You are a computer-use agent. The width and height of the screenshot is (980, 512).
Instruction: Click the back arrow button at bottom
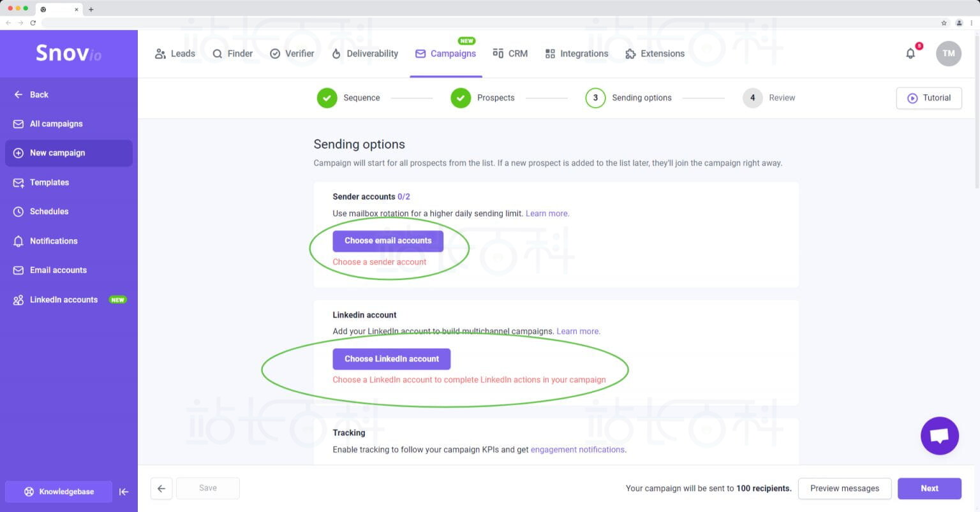coord(161,488)
